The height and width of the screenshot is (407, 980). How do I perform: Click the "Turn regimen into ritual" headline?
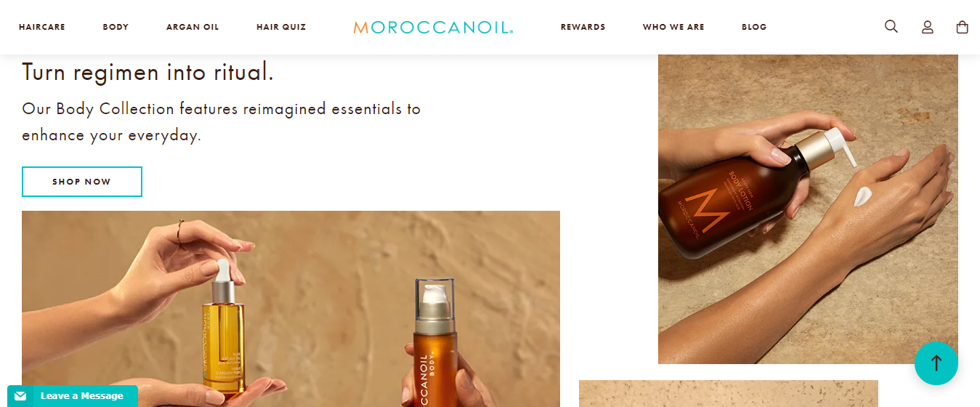pos(147,73)
